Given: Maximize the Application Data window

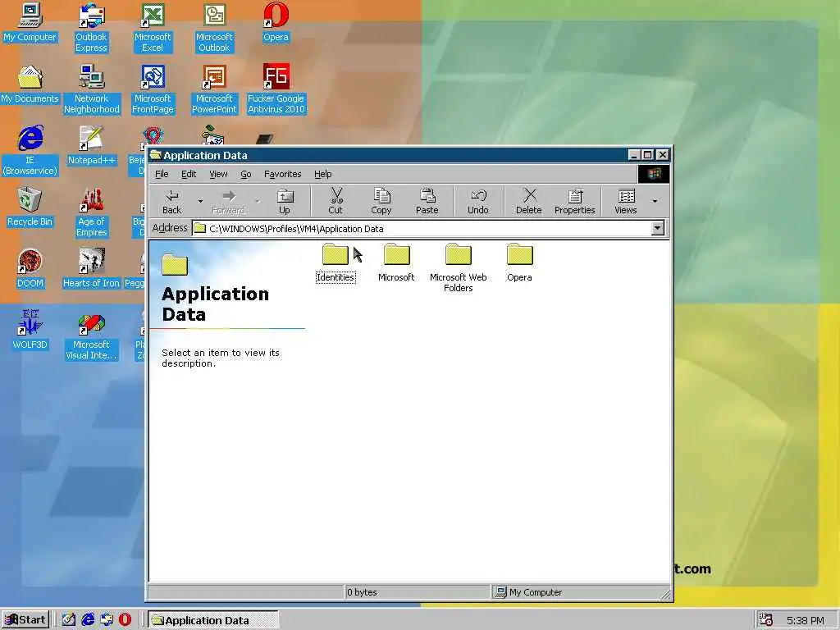Looking at the screenshot, I should (x=648, y=155).
